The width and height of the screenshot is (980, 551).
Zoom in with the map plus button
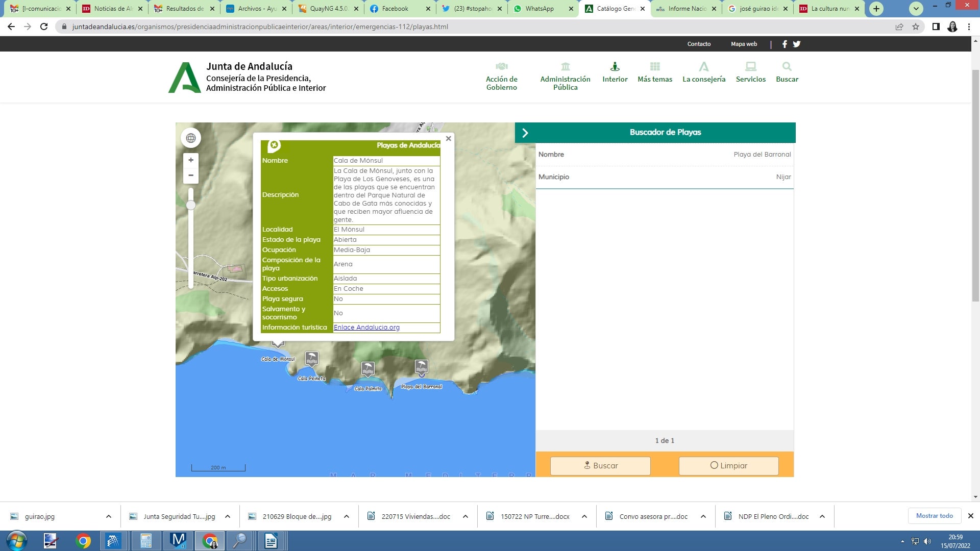click(191, 160)
